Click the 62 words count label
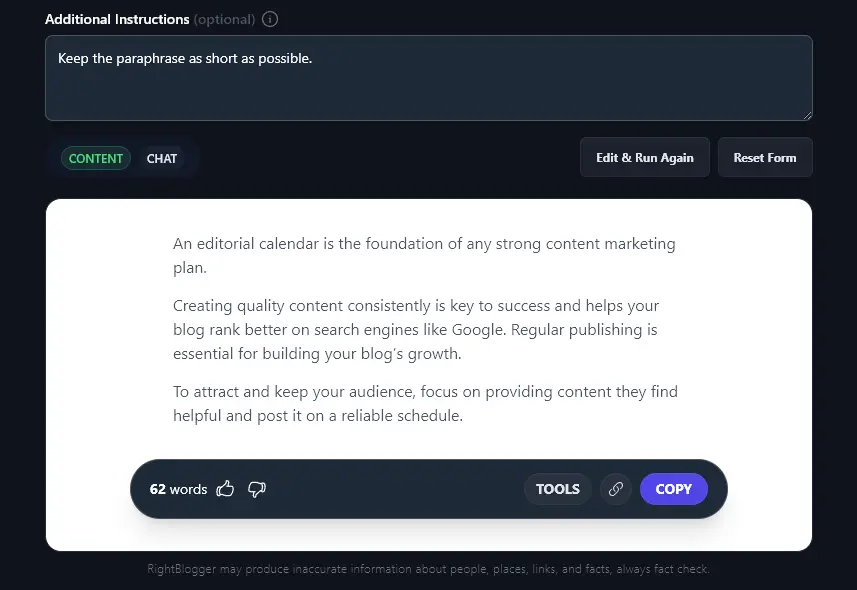 point(178,489)
